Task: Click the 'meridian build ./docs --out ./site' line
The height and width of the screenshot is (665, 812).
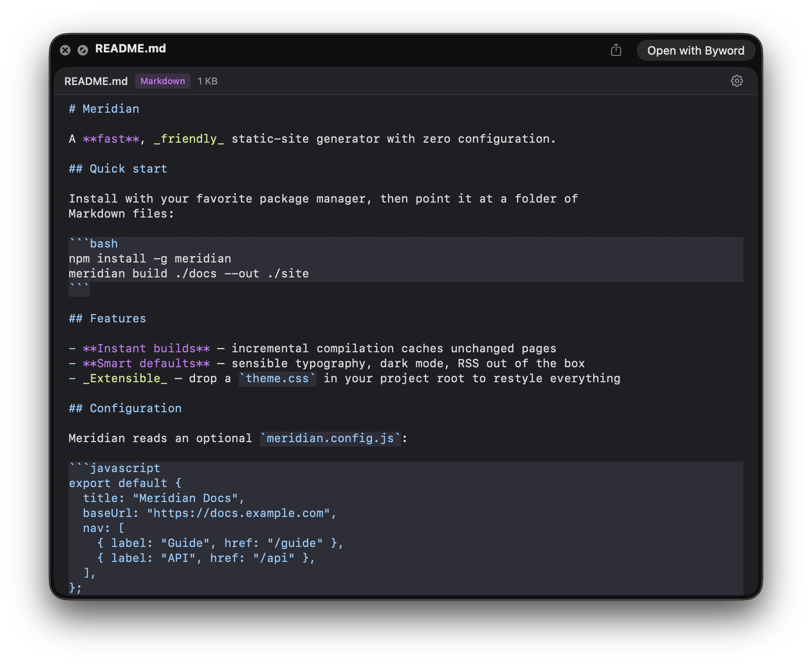Action: [x=188, y=274]
